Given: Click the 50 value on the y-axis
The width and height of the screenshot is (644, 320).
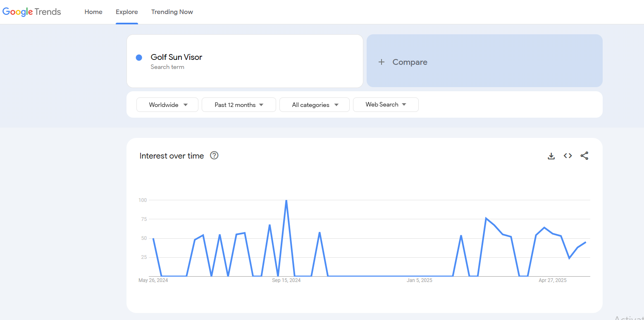Looking at the screenshot, I should pyautogui.click(x=144, y=238).
